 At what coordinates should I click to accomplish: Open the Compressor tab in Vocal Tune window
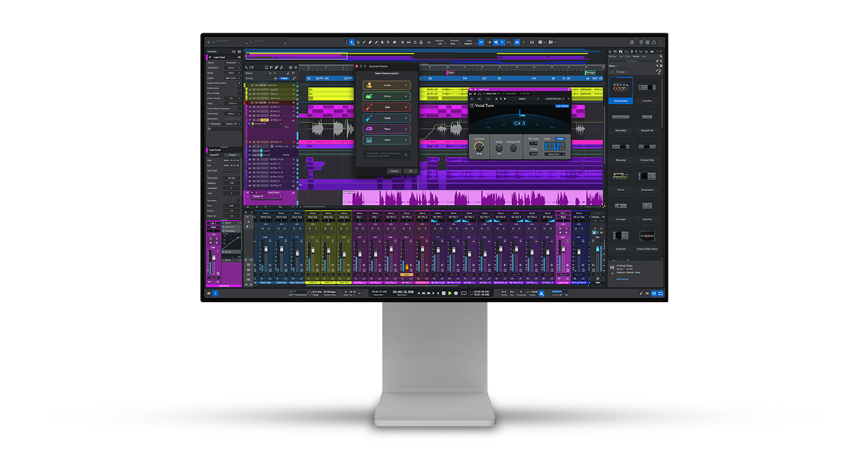pyautogui.click(x=510, y=93)
